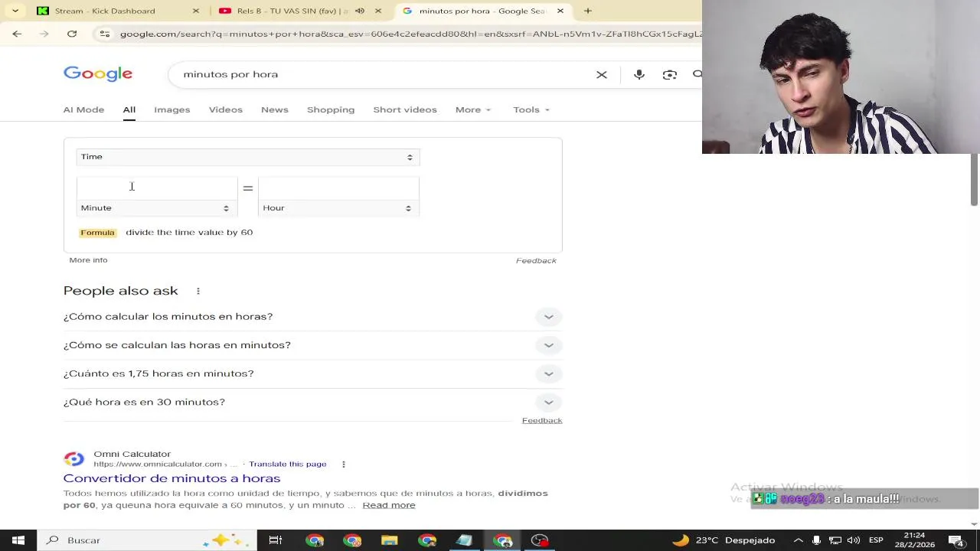Open the Hour unit dropdown

pos(338,208)
